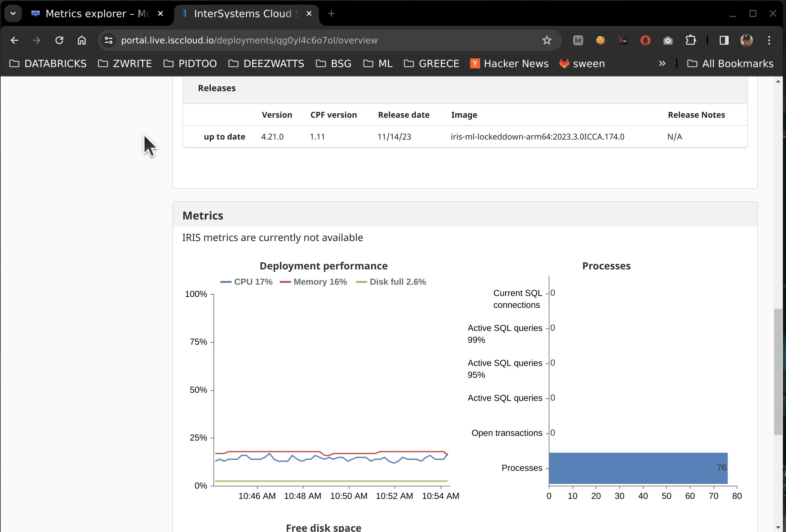The image size is (786, 532).
Task: Expand hidden bookmarks chevron
Action: [x=662, y=64]
